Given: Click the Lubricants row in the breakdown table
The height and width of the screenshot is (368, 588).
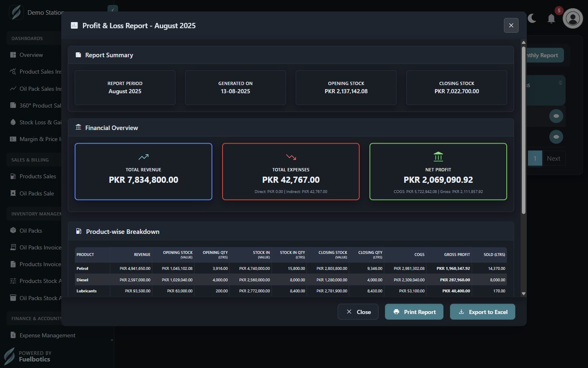Looking at the screenshot, I should pyautogui.click(x=291, y=291).
